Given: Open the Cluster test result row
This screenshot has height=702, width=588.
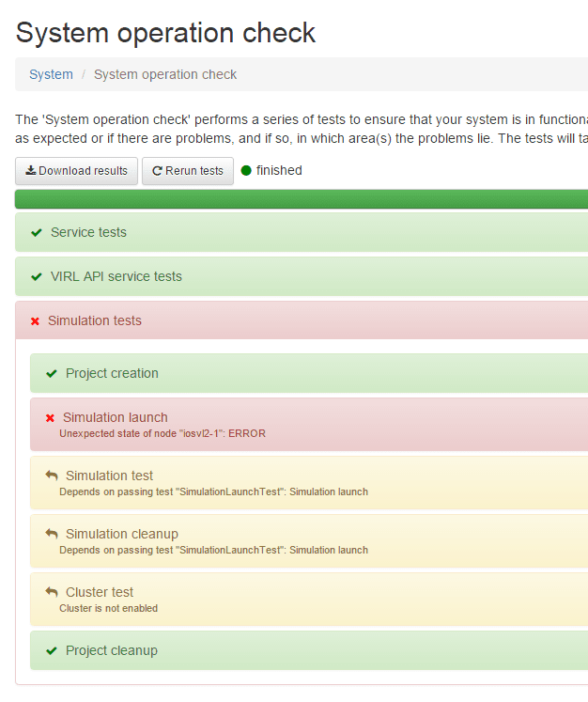Looking at the screenshot, I should (x=309, y=599).
